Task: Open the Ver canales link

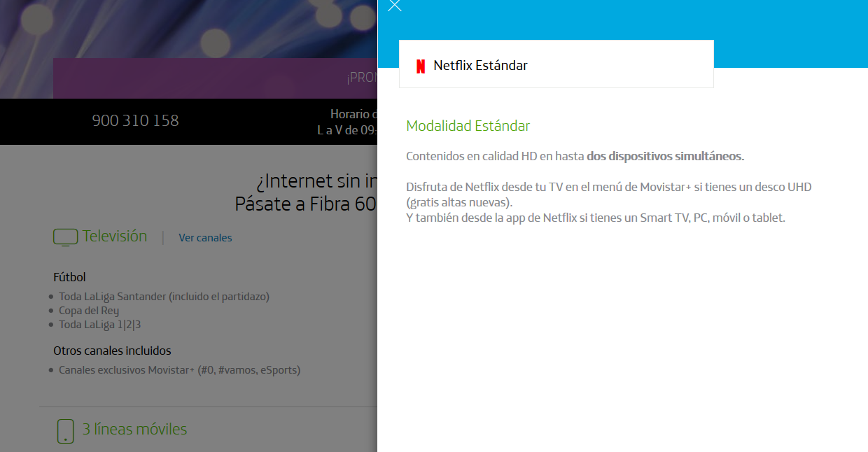Action: pos(205,238)
